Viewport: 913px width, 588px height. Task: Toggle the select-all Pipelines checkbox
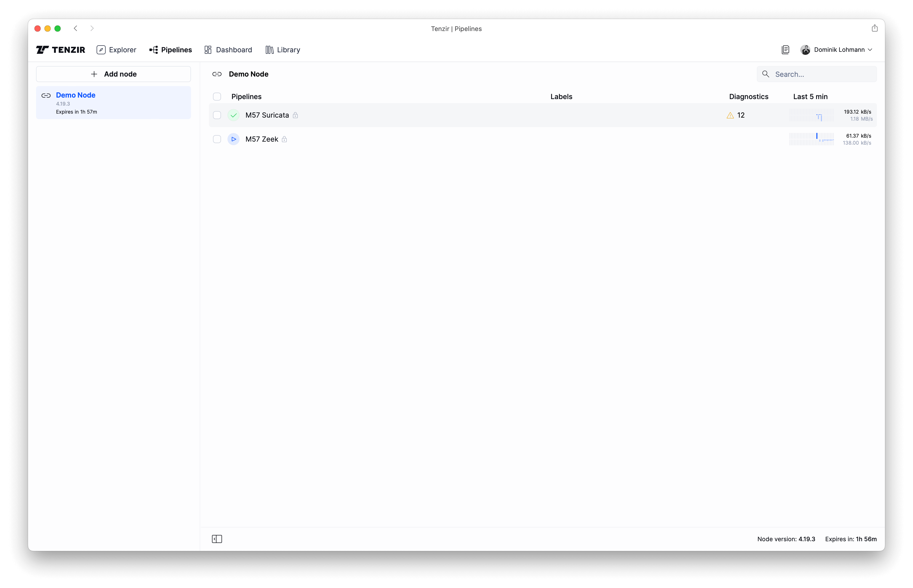pyautogui.click(x=217, y=97)
